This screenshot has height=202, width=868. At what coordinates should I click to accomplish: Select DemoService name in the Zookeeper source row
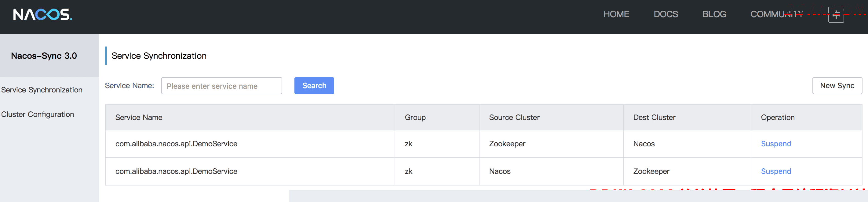(176, 144)
